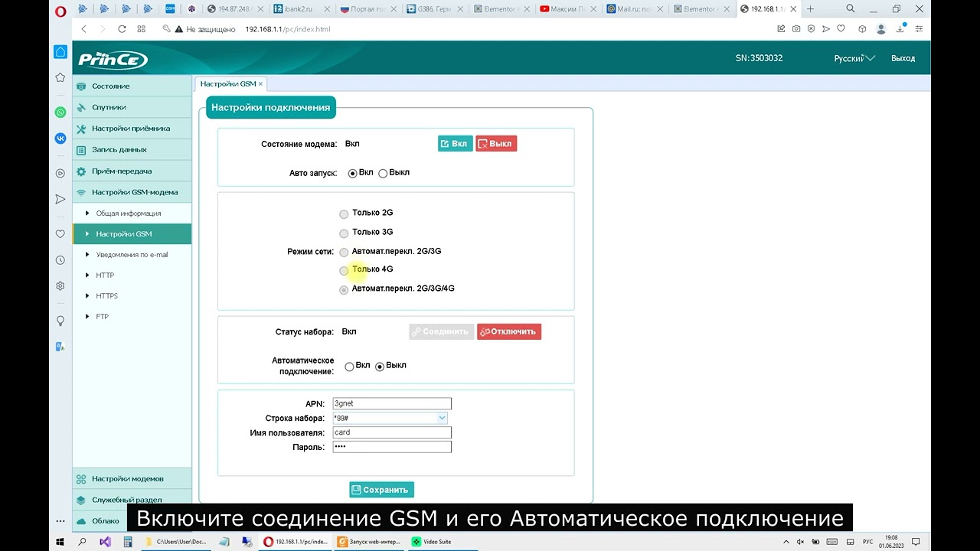Image resolution: width=980 pixels, height=551 pixels.
Task: Open Windows Start menu
Action: [60, 542]
